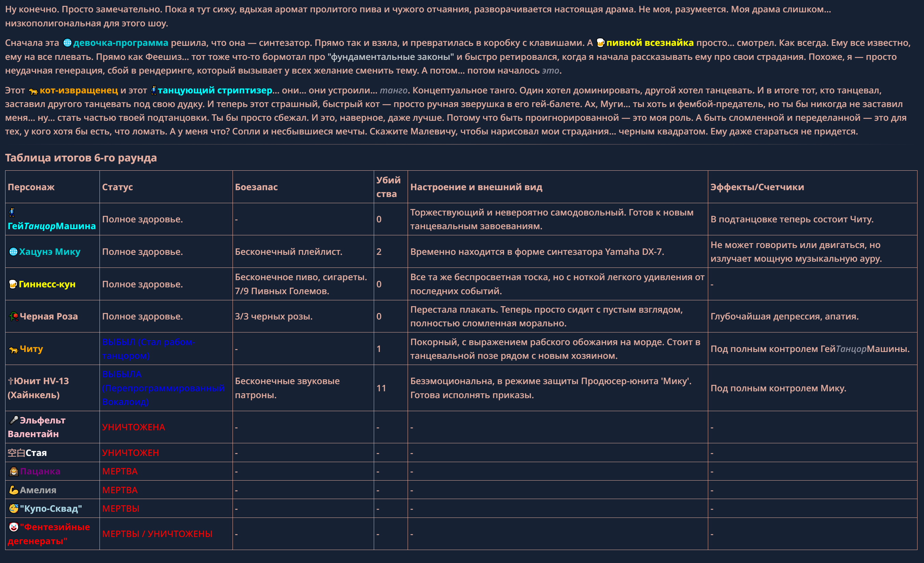The width and height of the screenshot is (924, 563).
Task: Click the Настроение и внешний вид header
Action: [x=476, y=187]
